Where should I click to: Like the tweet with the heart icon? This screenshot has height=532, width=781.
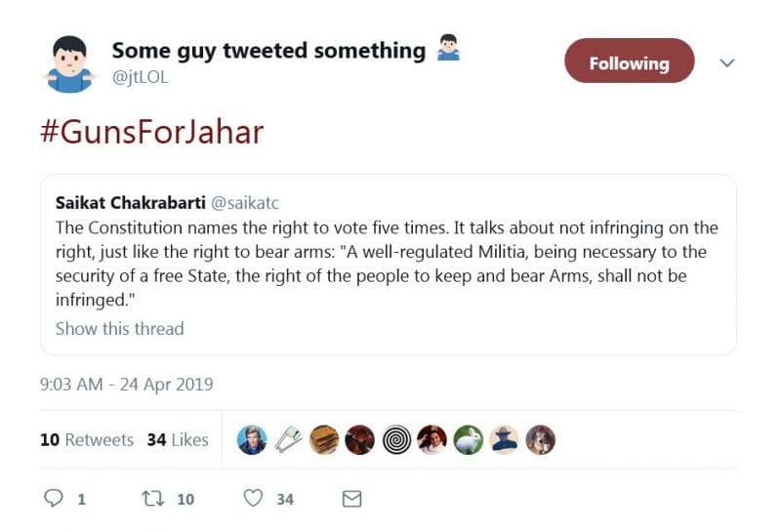[254, 499]
